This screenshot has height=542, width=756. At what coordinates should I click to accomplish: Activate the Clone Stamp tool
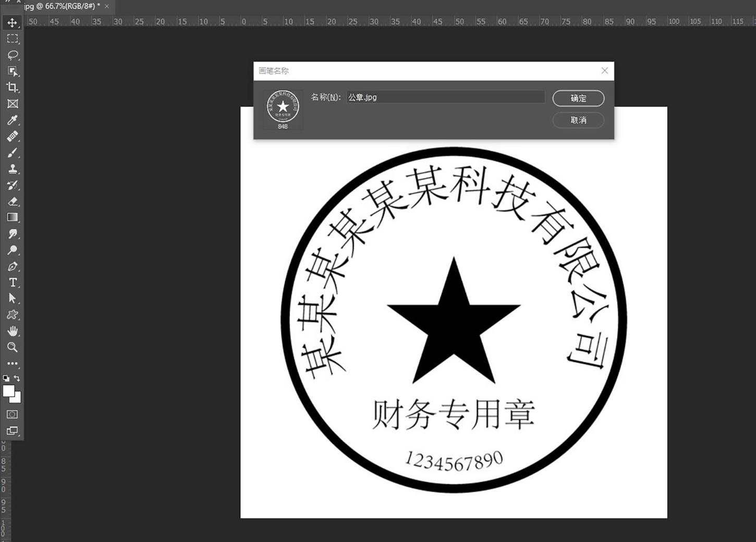click(x=13, y=169)
